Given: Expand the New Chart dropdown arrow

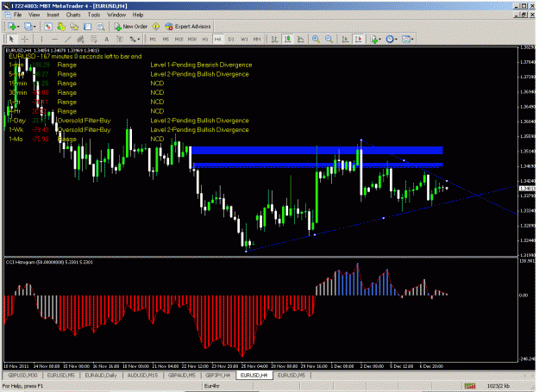Looking at the screenshot, I should pyautogui.click(x=18, y=27).
